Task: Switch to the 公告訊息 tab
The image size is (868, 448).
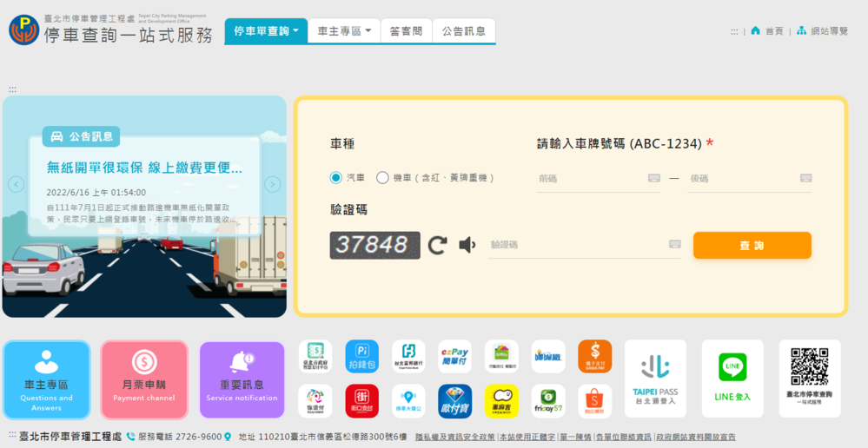Action: 463,31
